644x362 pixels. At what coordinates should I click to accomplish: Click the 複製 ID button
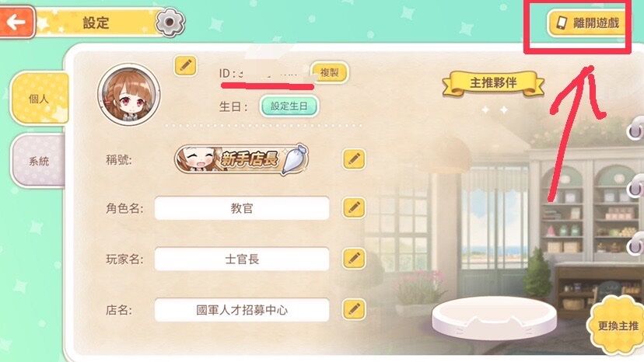pyautogui.click(x=330, y=73)
